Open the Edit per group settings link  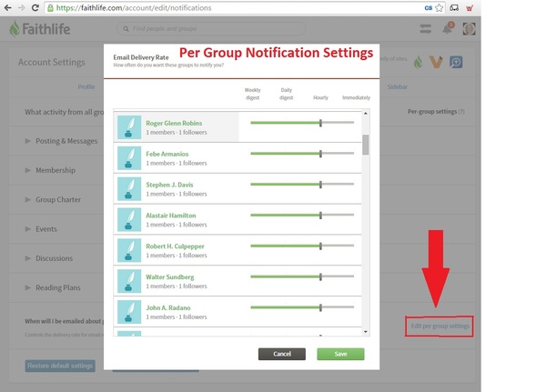pyautogui.click(x=440, y=327)
